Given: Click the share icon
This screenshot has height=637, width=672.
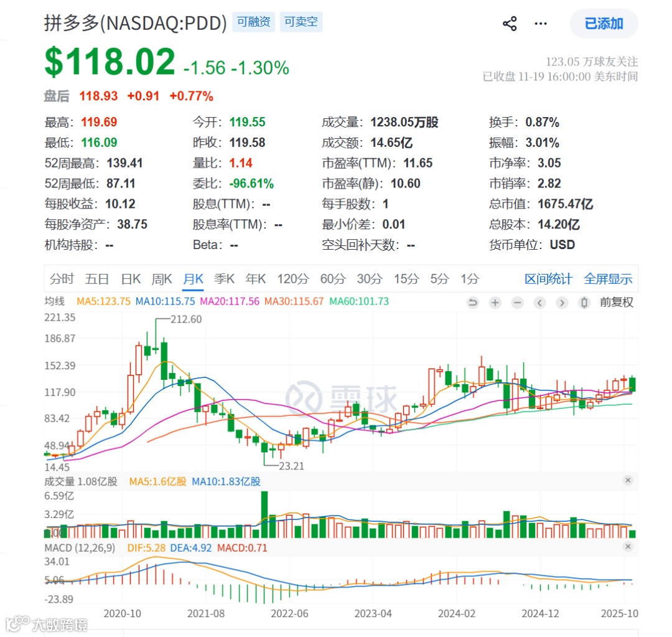Looking at the screenshot, I should pyautogui.click(x=510, y=24).
